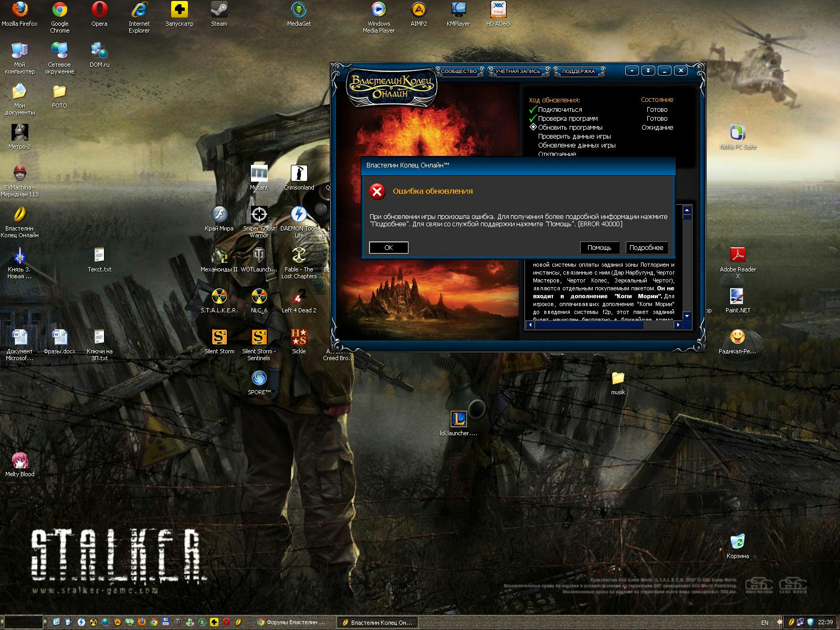Open MediaGet desktop icon

(x=299, y=14)
